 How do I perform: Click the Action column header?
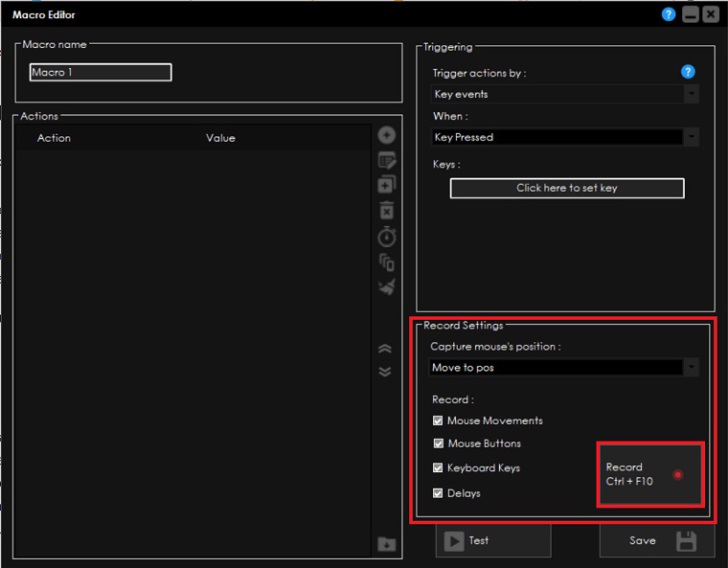pyautogui.click(x=54, y=138)
